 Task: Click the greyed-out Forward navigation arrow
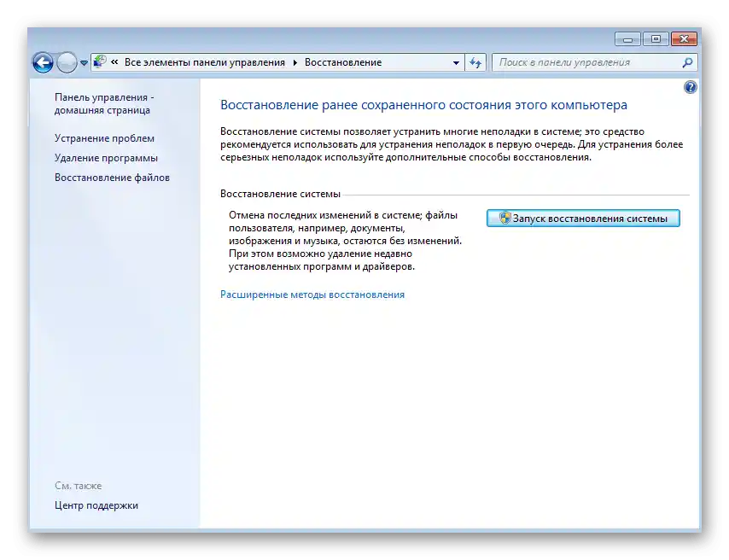pos(67,63)
